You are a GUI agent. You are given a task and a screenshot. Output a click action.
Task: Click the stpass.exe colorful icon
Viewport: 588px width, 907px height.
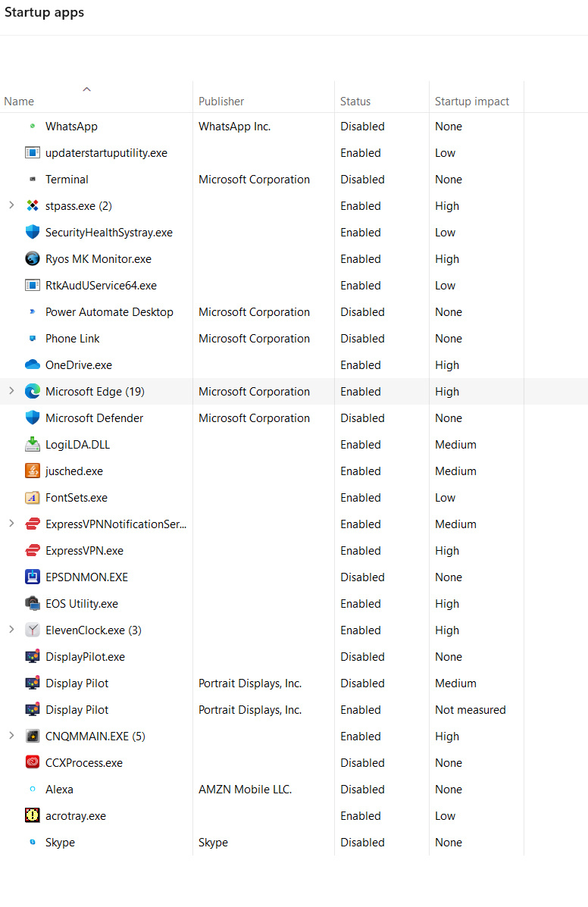point(33,206)
